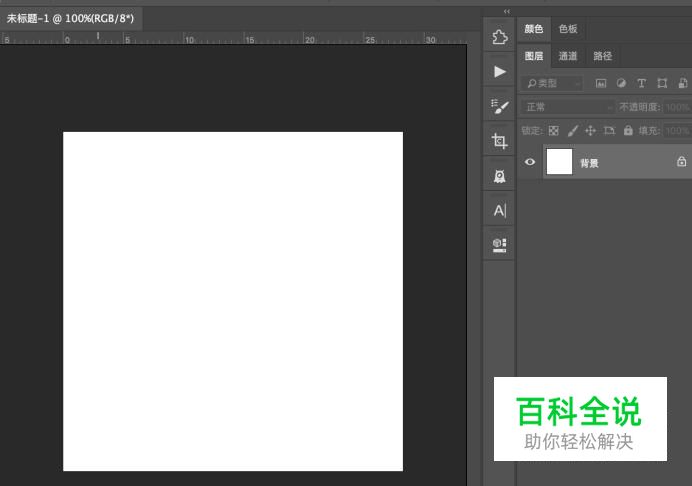
Task: Collapse panels with the double-arrow icon
Action: [507, 11]
